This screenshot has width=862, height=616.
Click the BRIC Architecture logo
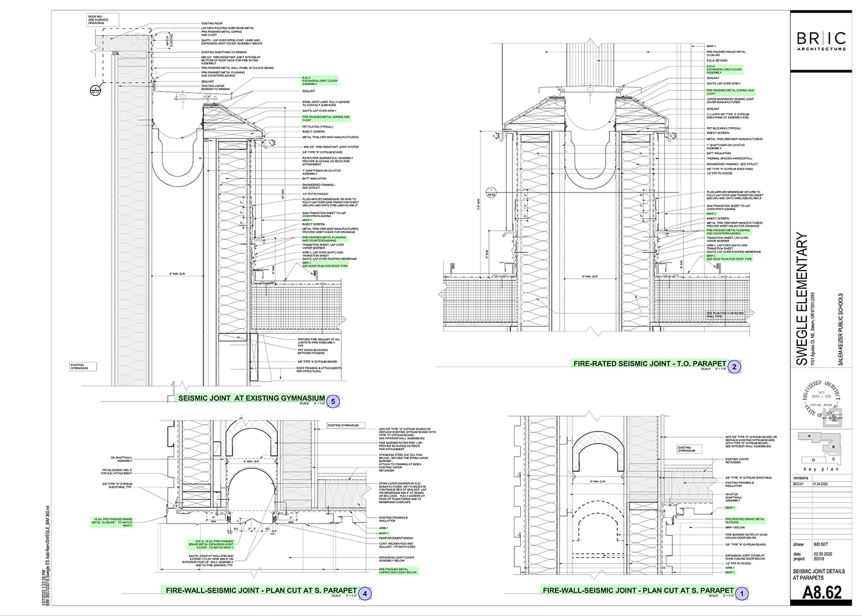(821, 41)
